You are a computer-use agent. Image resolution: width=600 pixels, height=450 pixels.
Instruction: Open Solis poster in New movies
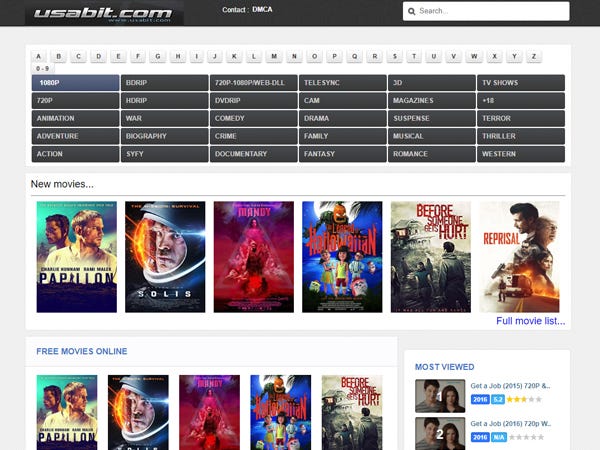(165, 257)
